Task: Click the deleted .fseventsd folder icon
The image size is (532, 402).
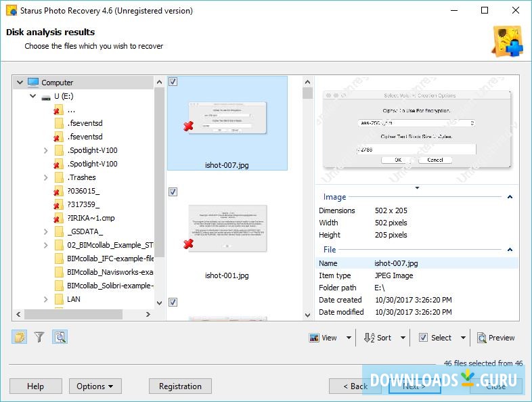Action: (x=58, y=137)
